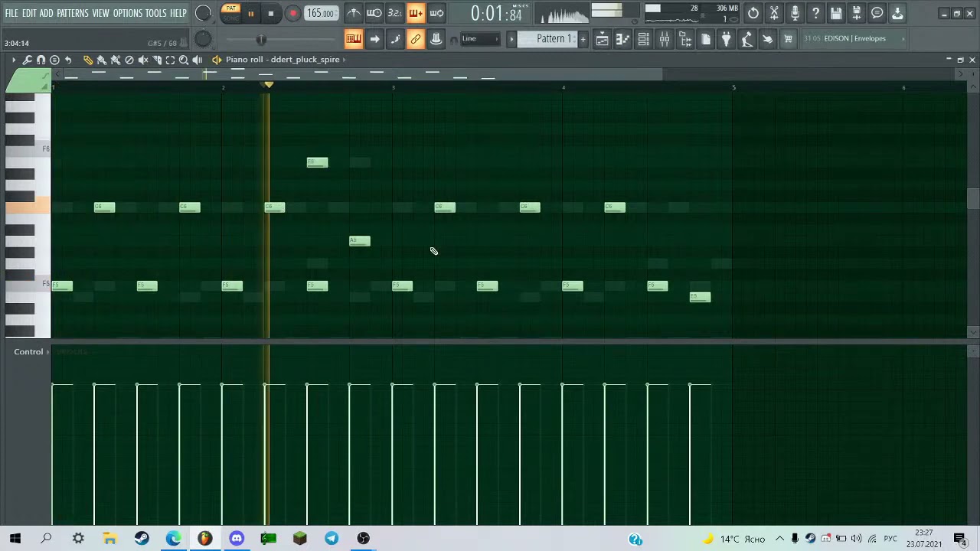
Task: Click the microphone one-click recording icon
Action: 795,13
